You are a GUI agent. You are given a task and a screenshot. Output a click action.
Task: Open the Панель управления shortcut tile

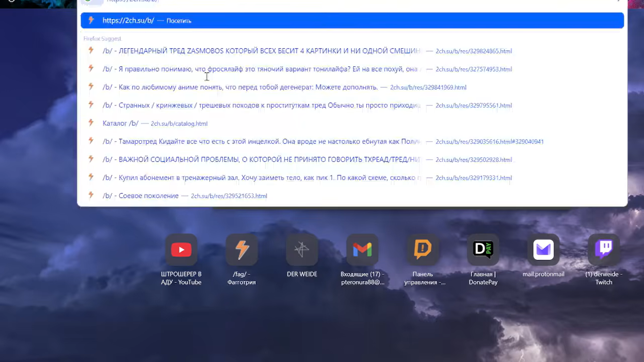tap(423, 250)
